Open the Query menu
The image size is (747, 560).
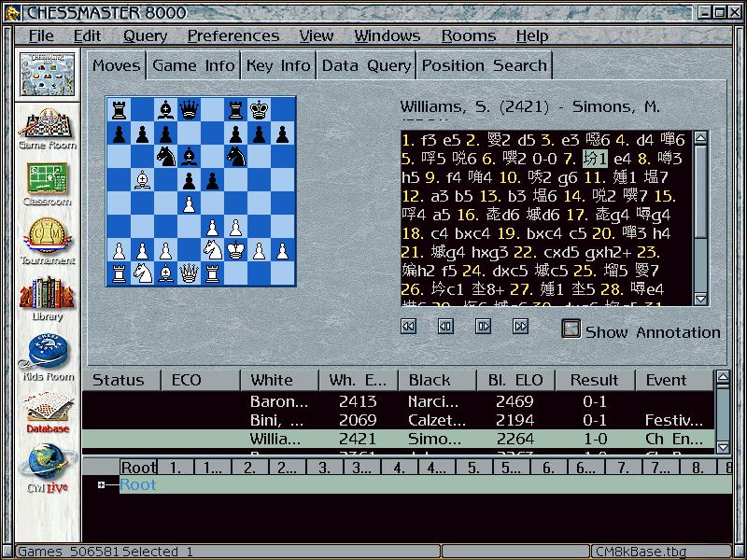146,35
